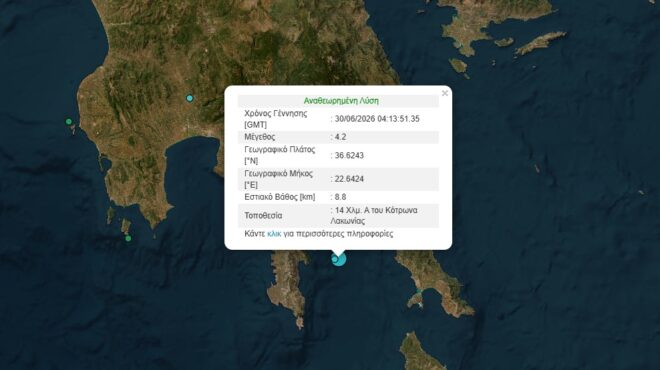660x370 pixels.
Task: Click the longitude value '22.6424'
Action: (x=349, y=179)
